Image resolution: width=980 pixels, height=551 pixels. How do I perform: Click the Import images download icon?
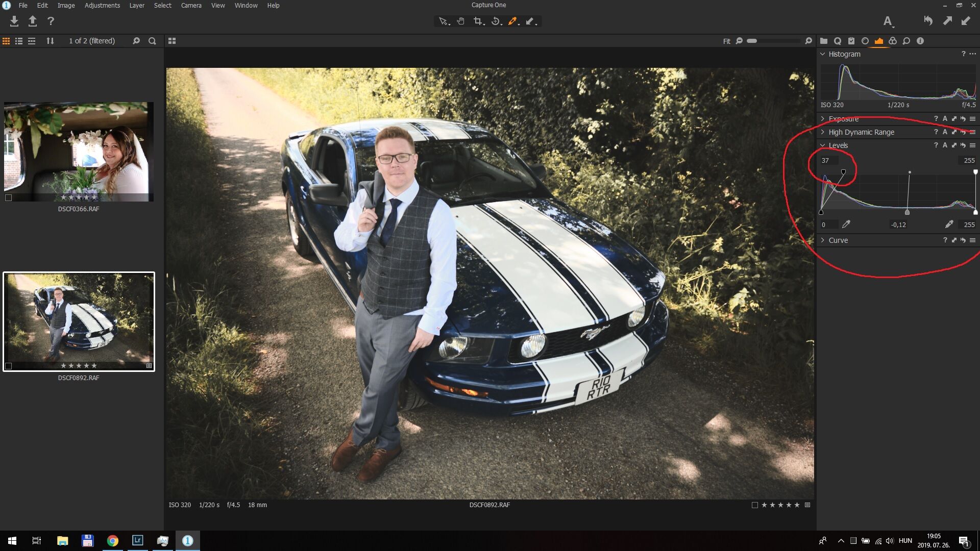click(x=14, y=21)
